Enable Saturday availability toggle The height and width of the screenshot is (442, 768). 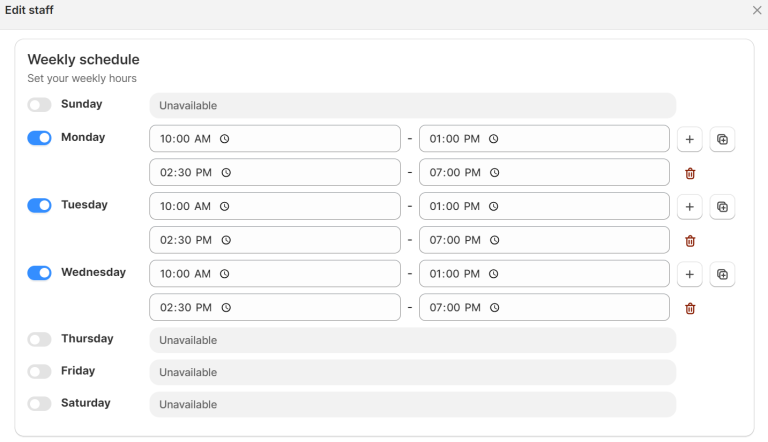coord(39,404)
